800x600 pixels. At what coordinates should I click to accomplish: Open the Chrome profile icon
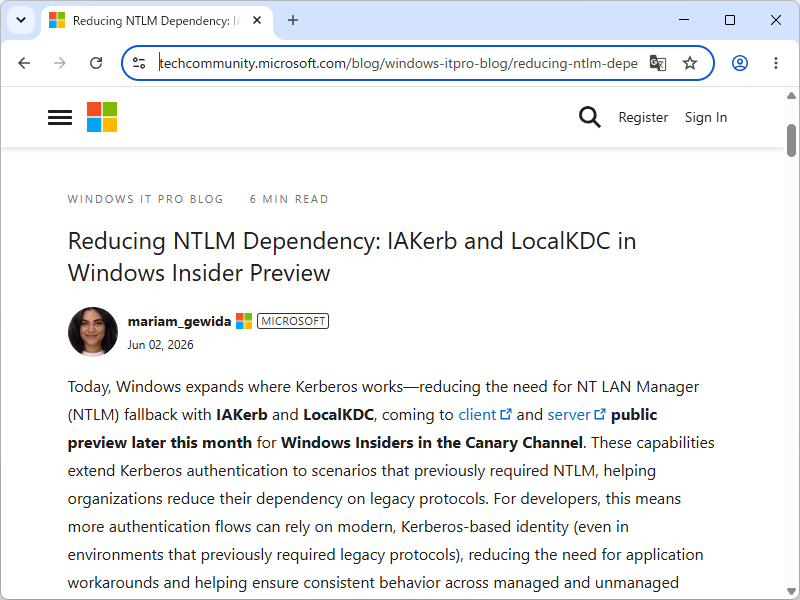740,63
